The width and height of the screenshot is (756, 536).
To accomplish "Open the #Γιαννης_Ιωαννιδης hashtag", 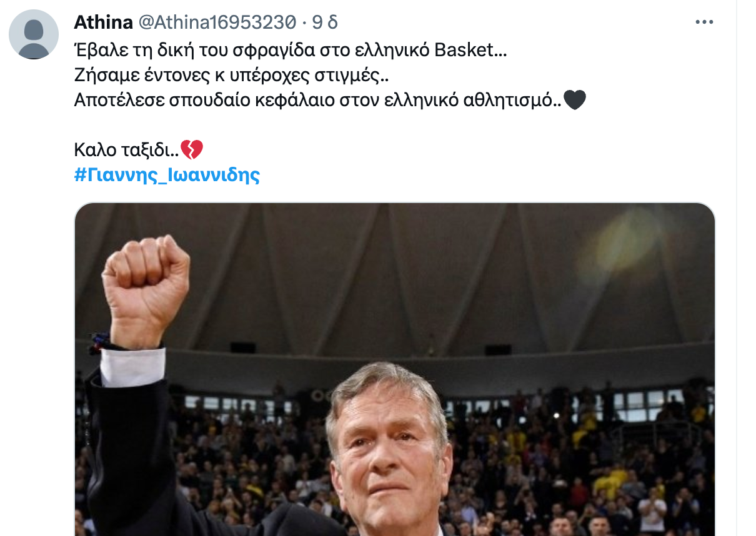I will click(x=167, y=175).
